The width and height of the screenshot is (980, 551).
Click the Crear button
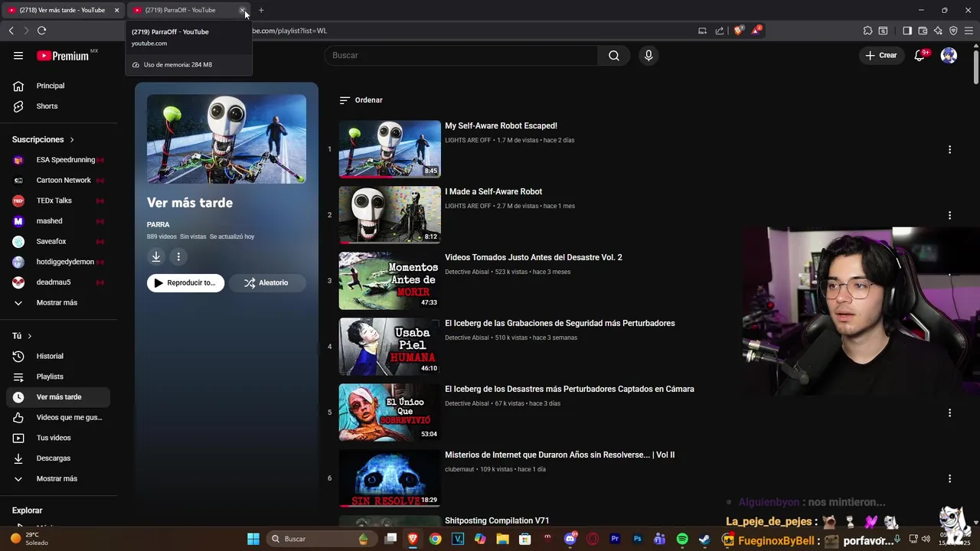(880, 55)
